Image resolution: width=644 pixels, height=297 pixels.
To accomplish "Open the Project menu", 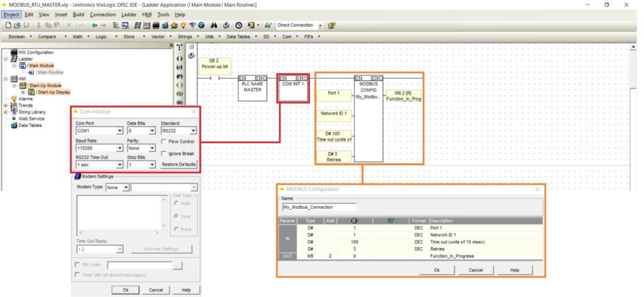I will 11,14.
